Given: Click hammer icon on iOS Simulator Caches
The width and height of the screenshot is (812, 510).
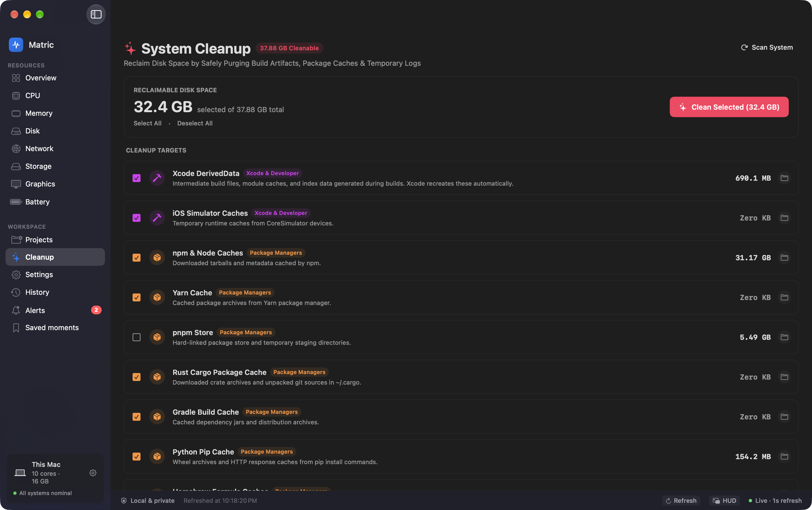Looking at the screenshot, I should coord(157,218).
